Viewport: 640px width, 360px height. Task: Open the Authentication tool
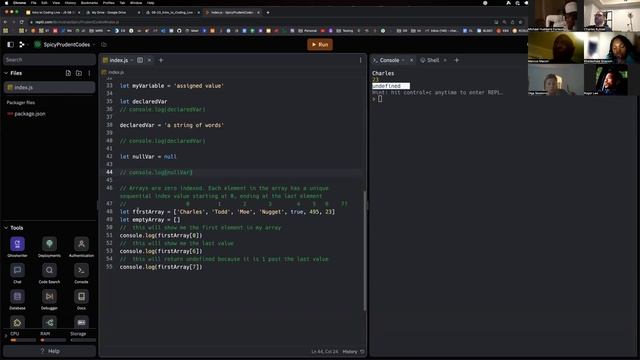coord(81,247)
